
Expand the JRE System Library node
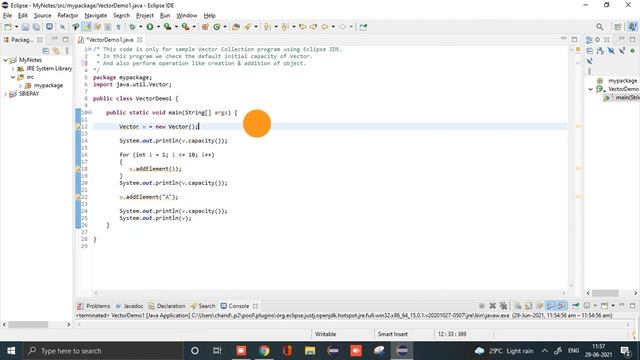[x=13, y=69]
